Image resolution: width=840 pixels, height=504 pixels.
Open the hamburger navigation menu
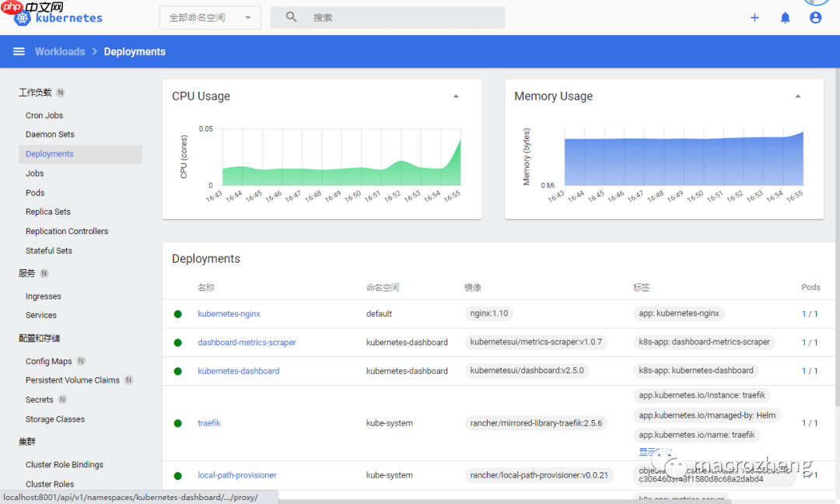[19, 51]
